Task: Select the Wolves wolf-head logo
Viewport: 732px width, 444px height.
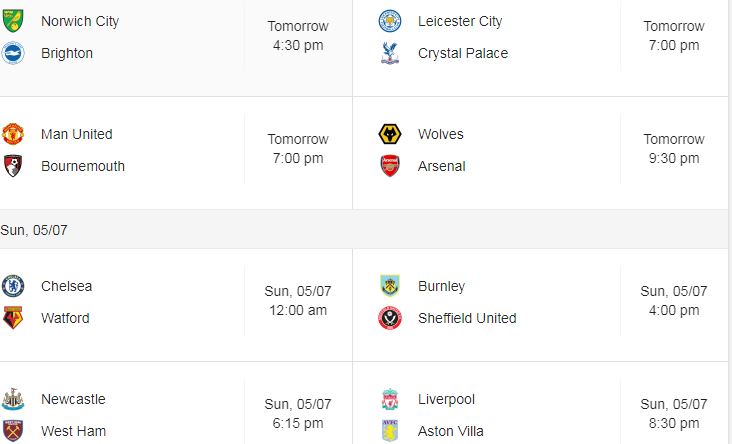Action: tap(390, 134)
